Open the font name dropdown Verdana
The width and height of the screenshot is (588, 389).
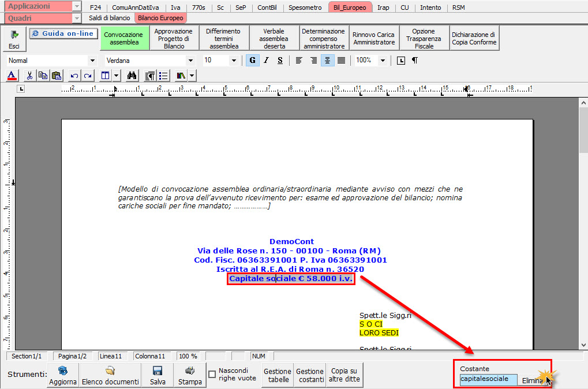tap(190, 61)
